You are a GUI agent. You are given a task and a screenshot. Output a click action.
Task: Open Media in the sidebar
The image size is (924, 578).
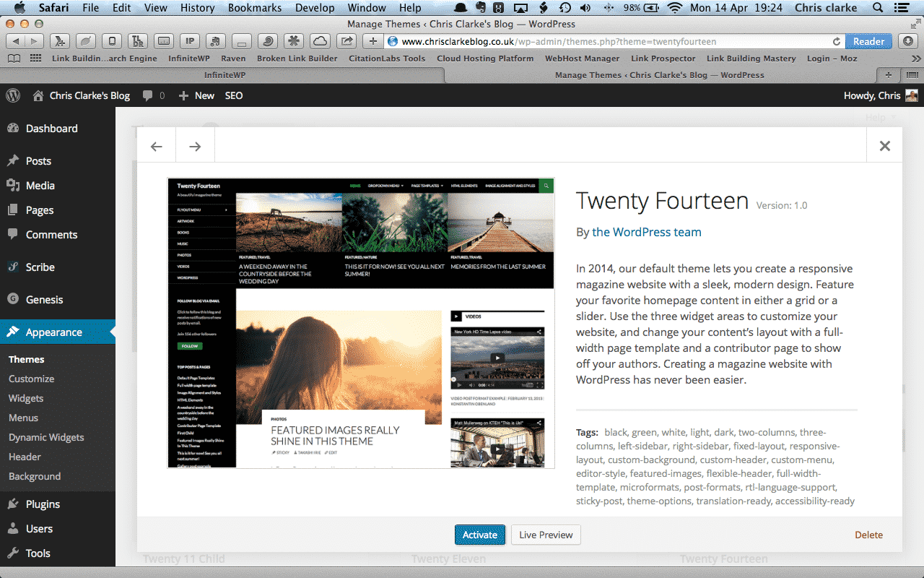pos(58,186)
